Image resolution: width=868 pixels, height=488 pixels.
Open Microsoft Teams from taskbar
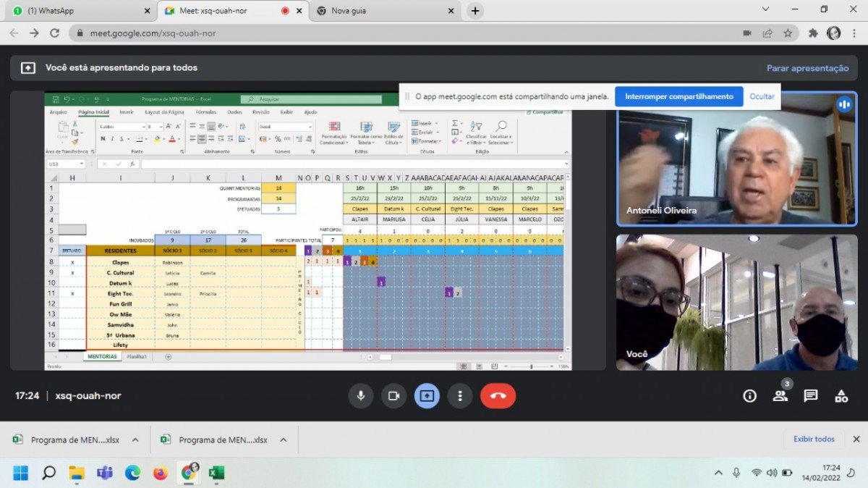(105, 473)
